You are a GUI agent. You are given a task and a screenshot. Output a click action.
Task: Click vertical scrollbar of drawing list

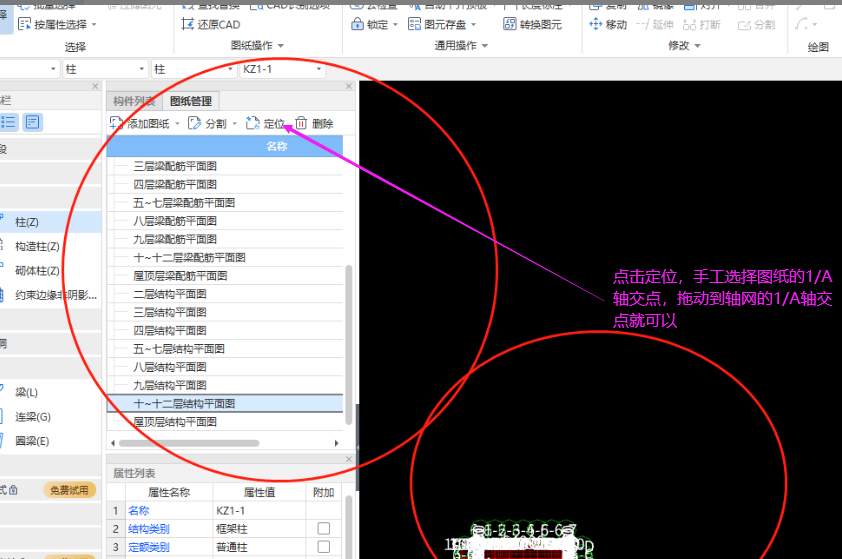point(349,344)
